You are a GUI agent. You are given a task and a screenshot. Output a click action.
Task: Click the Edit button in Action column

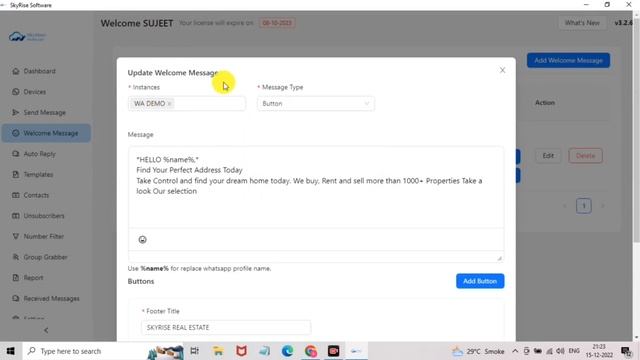548,156
